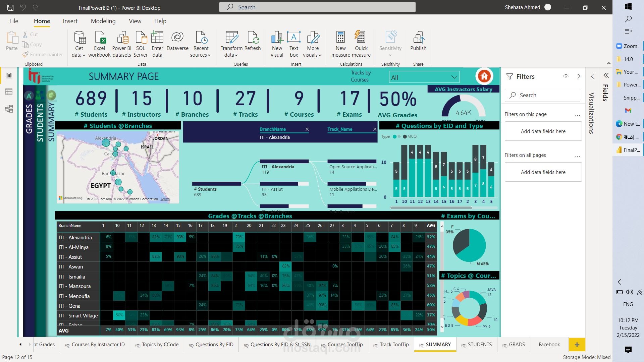This screenshot has height=362, width=644.
Task: Create a New measure
Action: click(x=341, y=44)
